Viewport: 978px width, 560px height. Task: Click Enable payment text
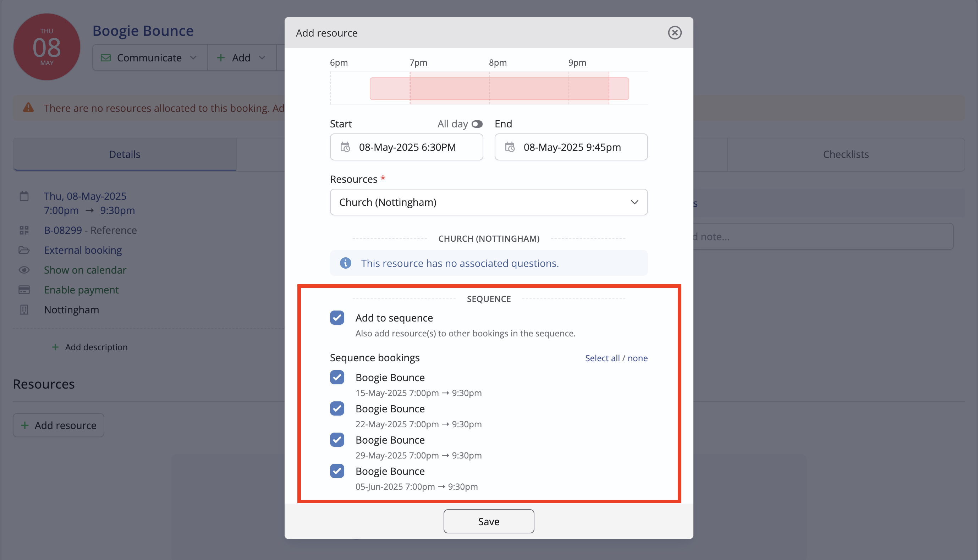tap(81, 290)
